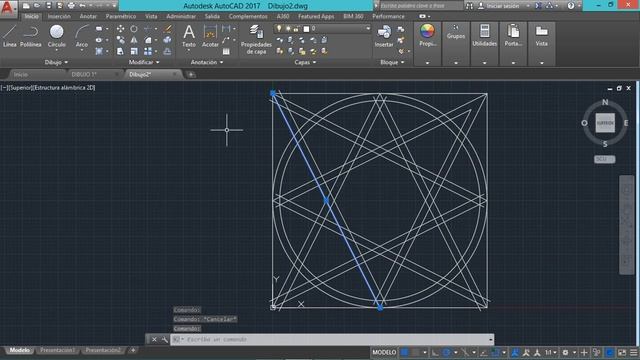Click the Help question mark icon
The image size is (640, 360).
click(x=571, y=6)
